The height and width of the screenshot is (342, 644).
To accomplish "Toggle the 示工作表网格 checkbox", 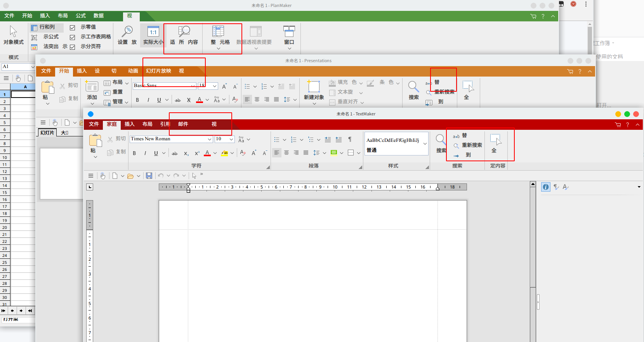I will point(72,37).
